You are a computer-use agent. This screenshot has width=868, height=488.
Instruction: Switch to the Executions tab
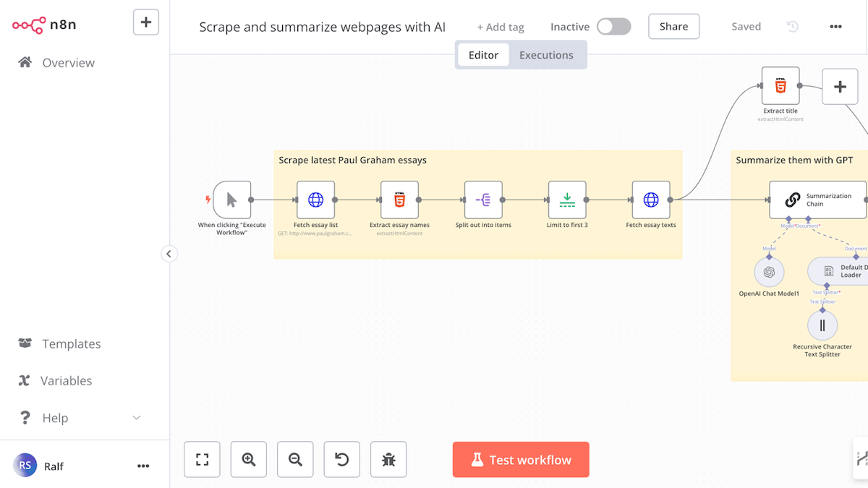coord(546,55)
